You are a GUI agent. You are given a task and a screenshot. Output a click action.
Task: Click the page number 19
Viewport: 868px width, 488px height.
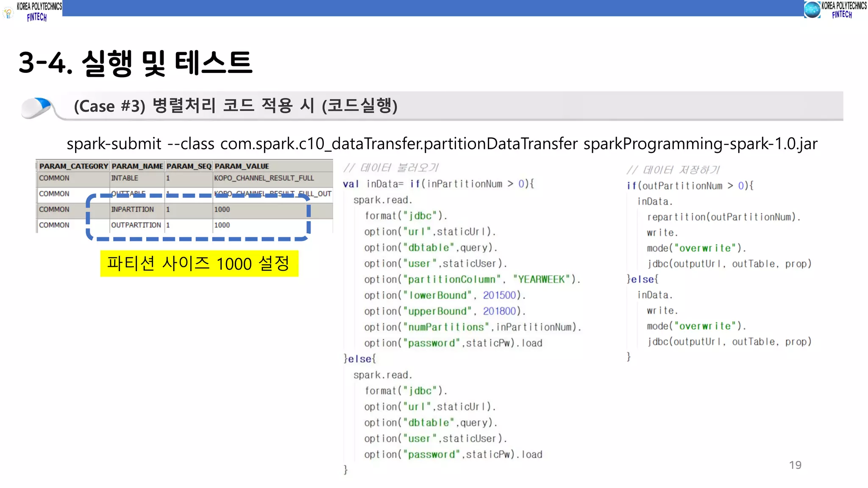[795, 465]
